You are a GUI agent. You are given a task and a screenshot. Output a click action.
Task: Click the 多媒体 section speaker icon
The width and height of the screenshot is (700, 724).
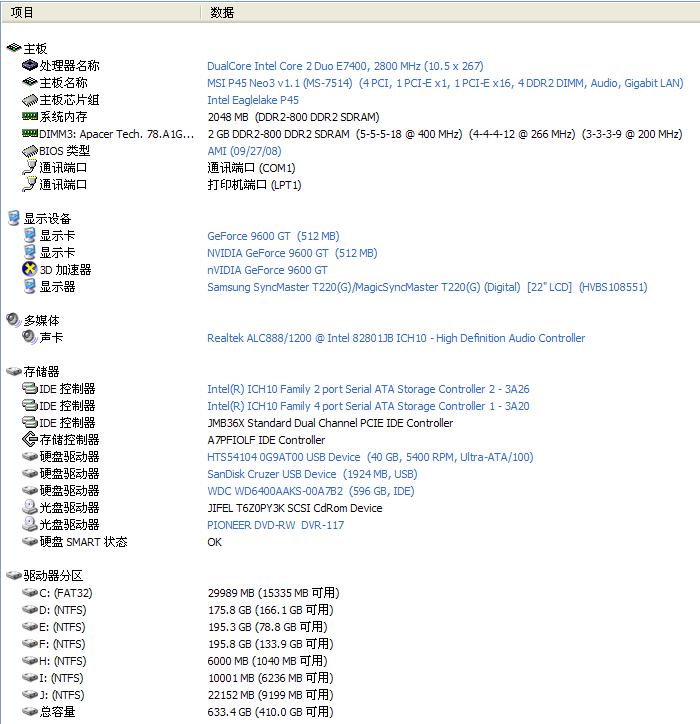(14, 320)
